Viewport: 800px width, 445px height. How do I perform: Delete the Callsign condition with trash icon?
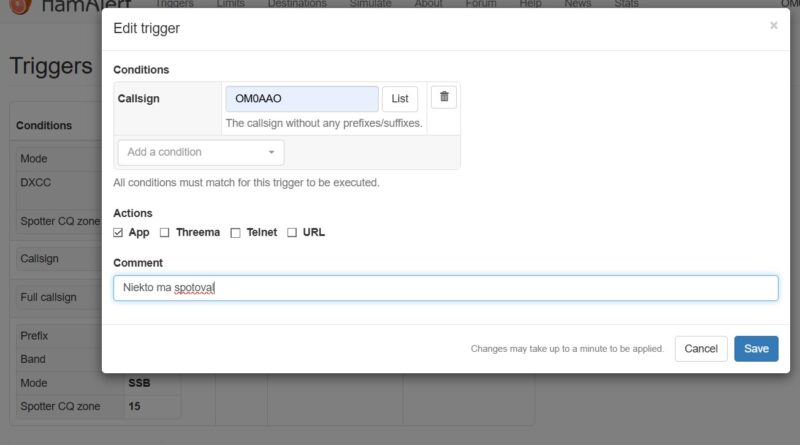point(444,97)
